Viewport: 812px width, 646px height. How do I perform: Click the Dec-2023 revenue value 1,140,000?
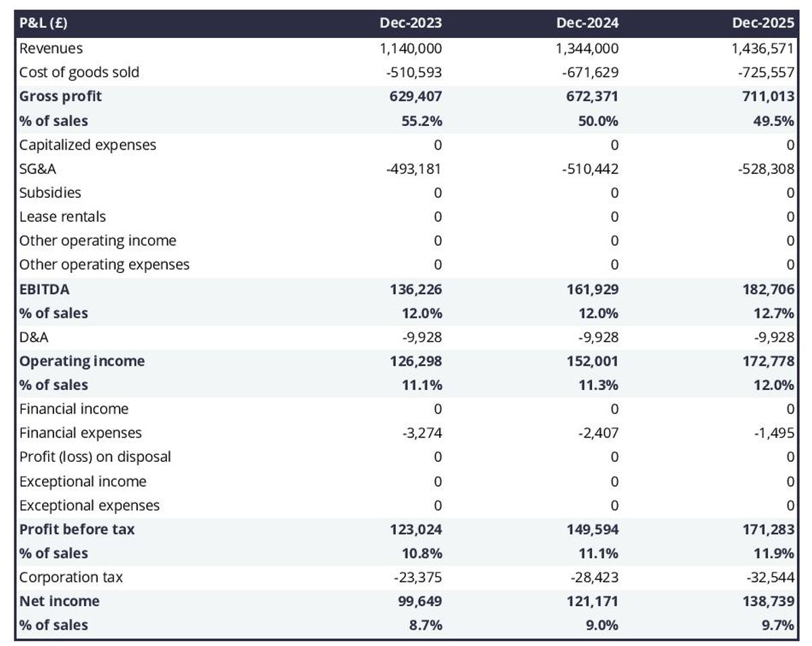point(411,49)
